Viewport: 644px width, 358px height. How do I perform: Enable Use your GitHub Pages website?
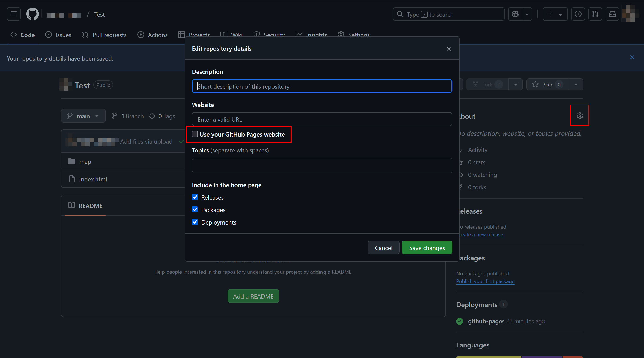tap(195, 134)
